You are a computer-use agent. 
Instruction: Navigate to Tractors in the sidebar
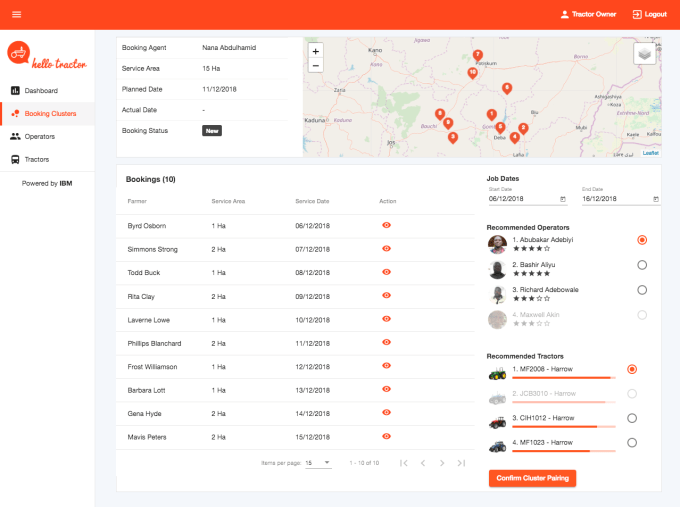click(37, 159)
